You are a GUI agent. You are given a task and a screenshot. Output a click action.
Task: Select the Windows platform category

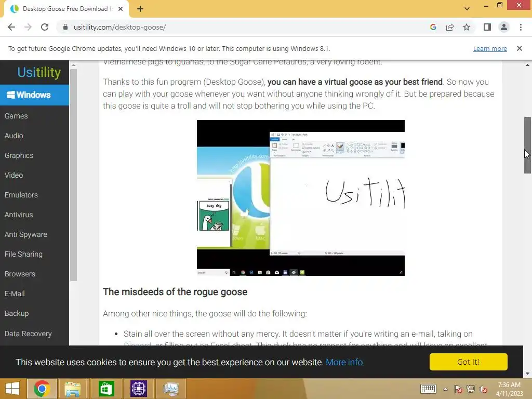pyautogui.click(x=35, y=95)
